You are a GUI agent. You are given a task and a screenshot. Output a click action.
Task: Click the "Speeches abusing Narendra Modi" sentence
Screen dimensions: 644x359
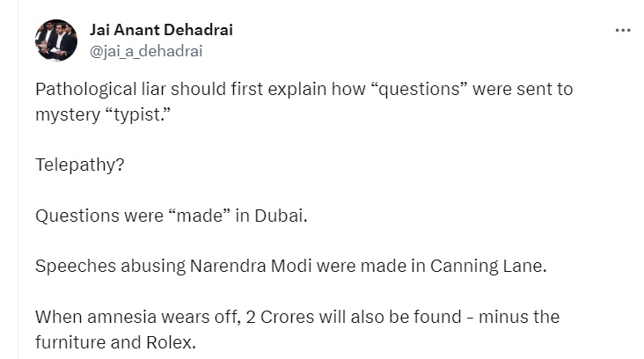point(291,266)
